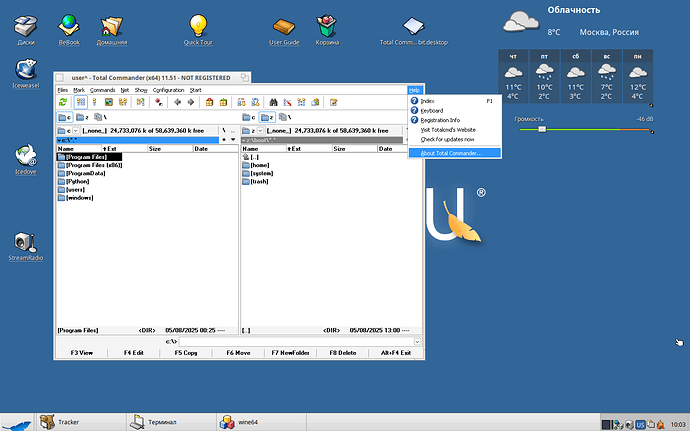Viewport: 690px width, 431px height.
Task: Open the Notepad toolbar icon
Action: coord(333,102)
